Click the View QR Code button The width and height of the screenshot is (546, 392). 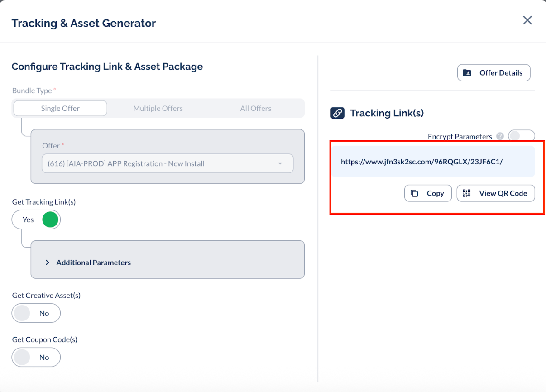(496, 193)
